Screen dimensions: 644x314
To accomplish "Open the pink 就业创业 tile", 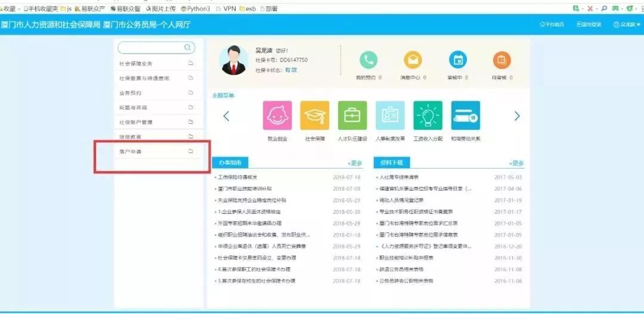I will (277, 116).
